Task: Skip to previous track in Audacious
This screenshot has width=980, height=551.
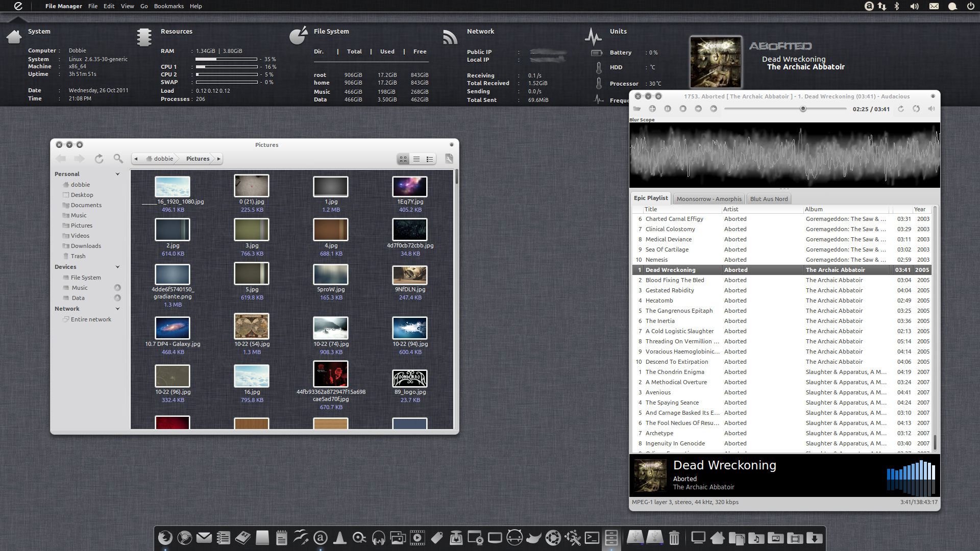Action: coord(698,109)
